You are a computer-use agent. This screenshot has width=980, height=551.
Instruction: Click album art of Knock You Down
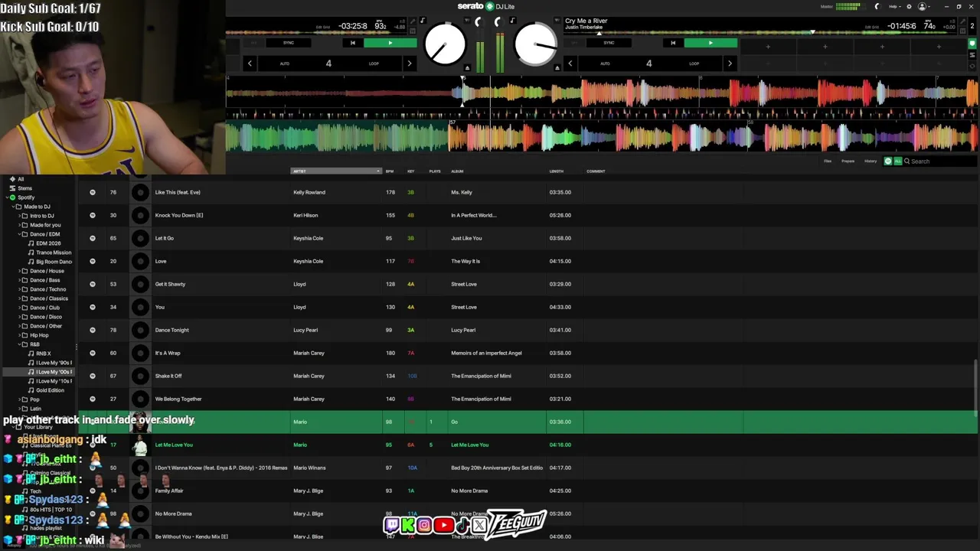click(140, 215)
